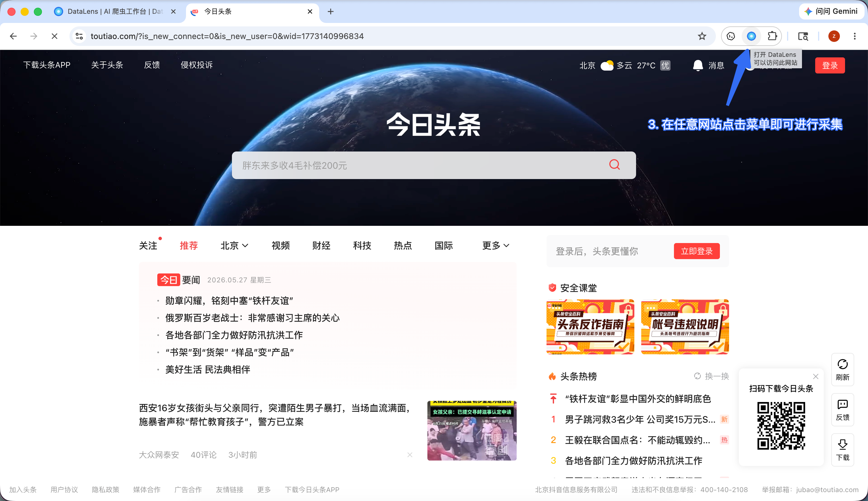Screen dimensions: 868x501
Task: Open the DataLens extension icon
Action: [751, 36]
